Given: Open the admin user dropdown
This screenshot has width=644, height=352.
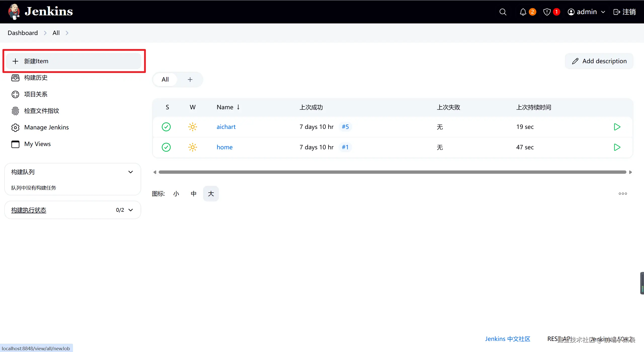Looking at the screenshot, I should pos(586,12).
